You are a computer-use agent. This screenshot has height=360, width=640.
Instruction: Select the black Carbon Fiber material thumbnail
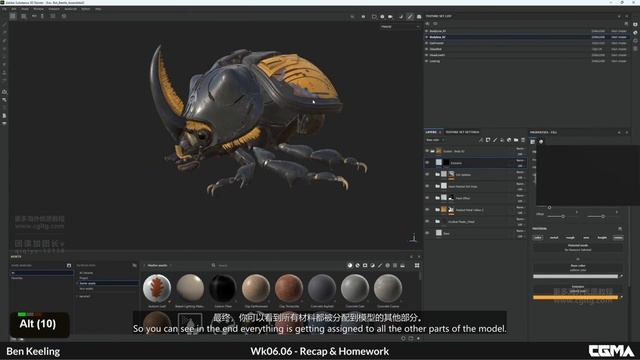223,288
